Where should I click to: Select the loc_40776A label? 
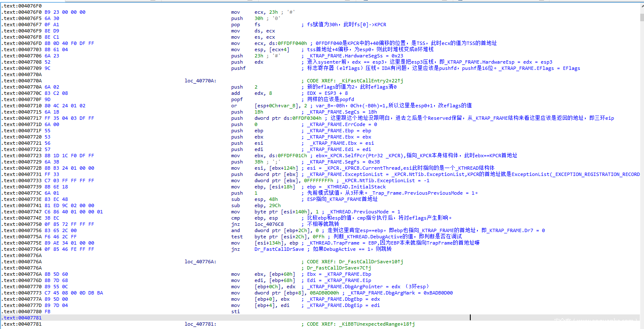click(200, 262)
